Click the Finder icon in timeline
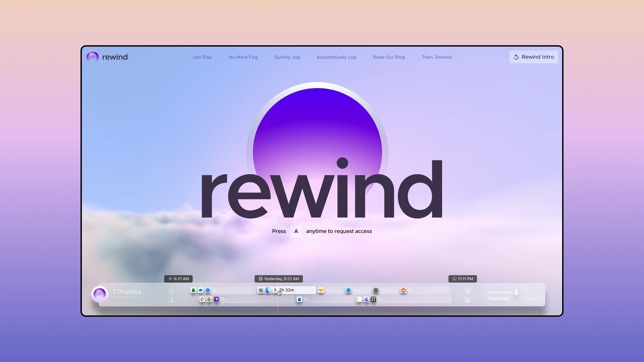The width and height of the screenshot is (644, 362). point(268,290)
